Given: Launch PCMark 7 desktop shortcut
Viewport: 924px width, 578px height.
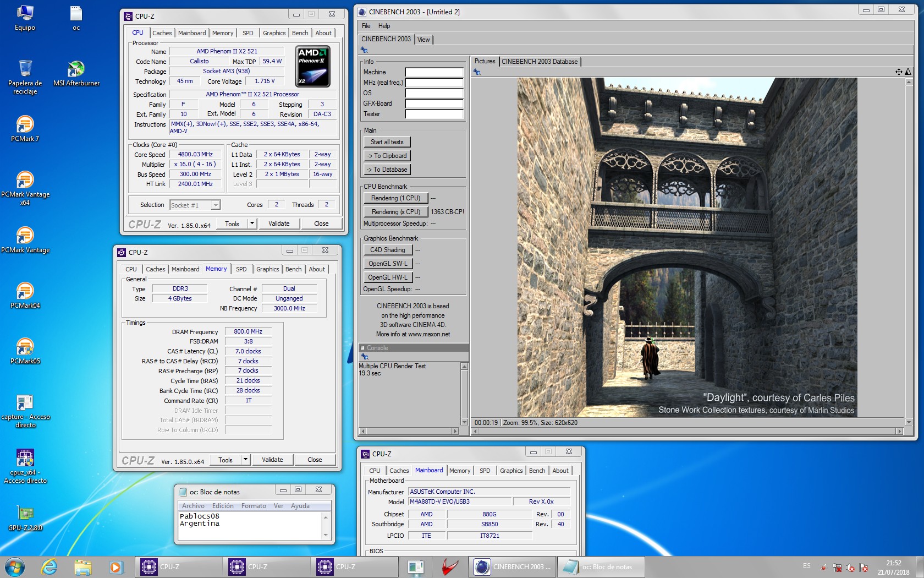Looking at the screenshot, I should pos(25,128).
